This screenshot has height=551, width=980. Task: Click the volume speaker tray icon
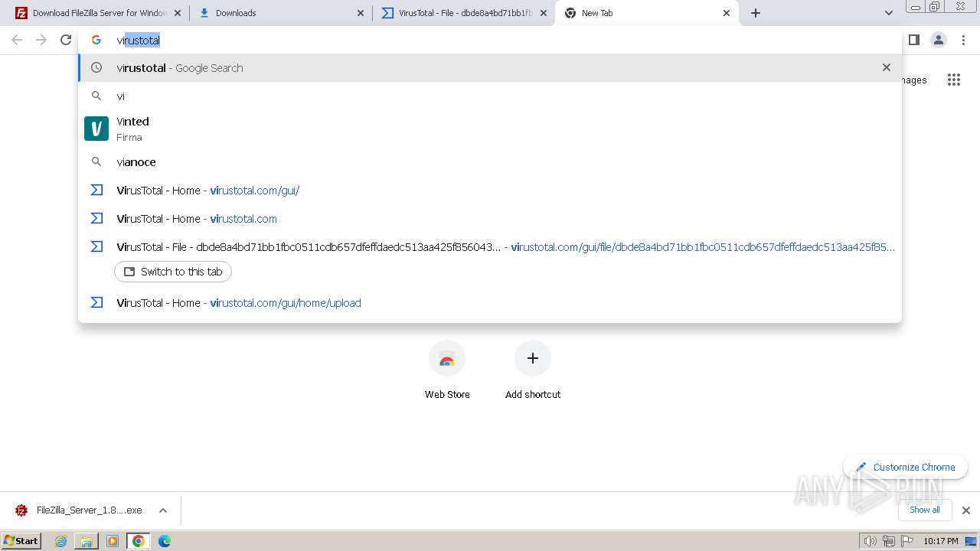[x=870, y=541]
